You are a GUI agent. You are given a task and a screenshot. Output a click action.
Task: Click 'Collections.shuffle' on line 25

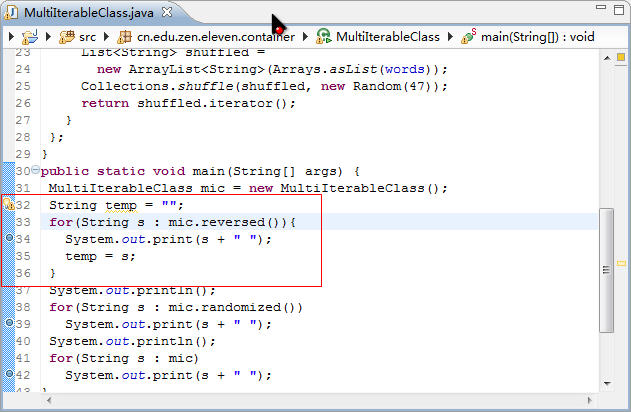(x=157, y=87)
